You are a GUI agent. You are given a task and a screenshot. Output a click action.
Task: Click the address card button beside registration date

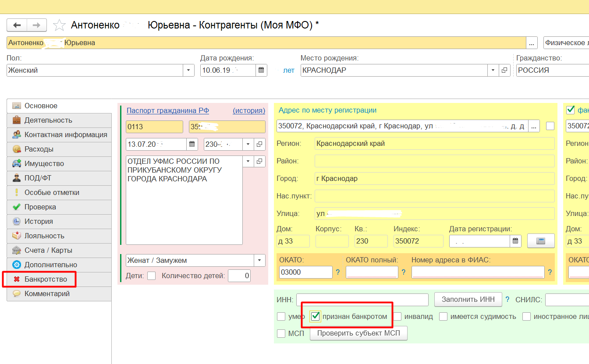[x=540, y=240]
